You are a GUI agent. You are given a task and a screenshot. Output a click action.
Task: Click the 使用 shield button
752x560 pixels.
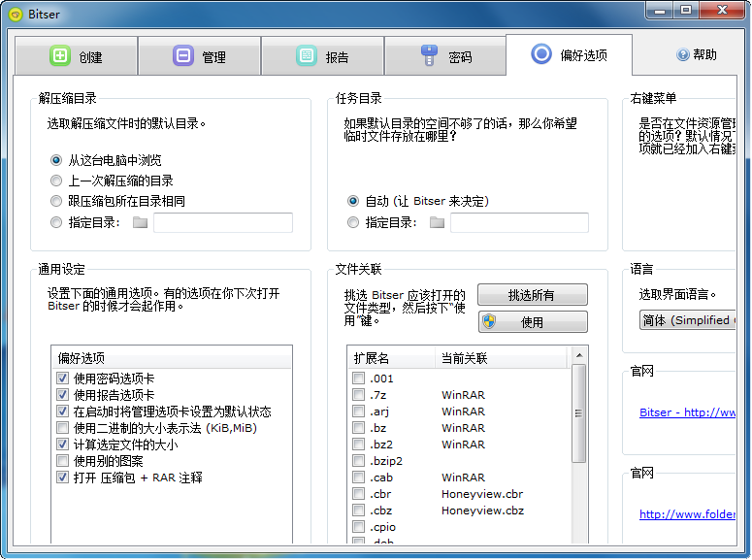point(531,322)
